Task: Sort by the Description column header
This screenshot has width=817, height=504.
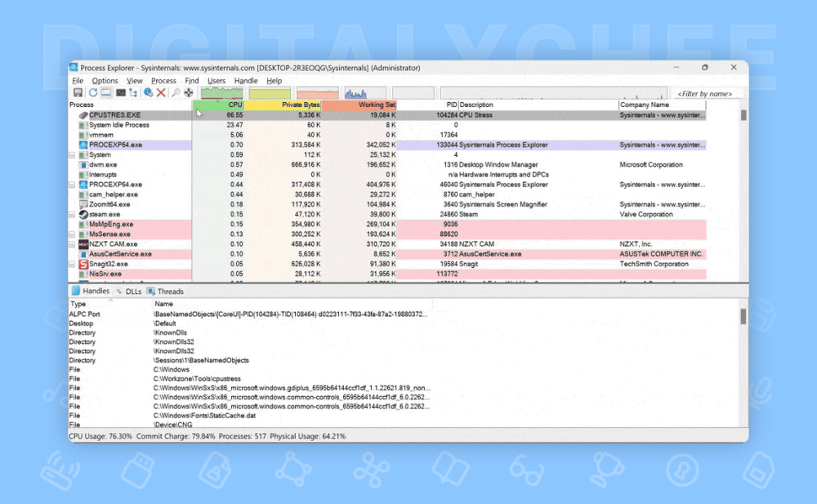Action: (x=538, y=105)
